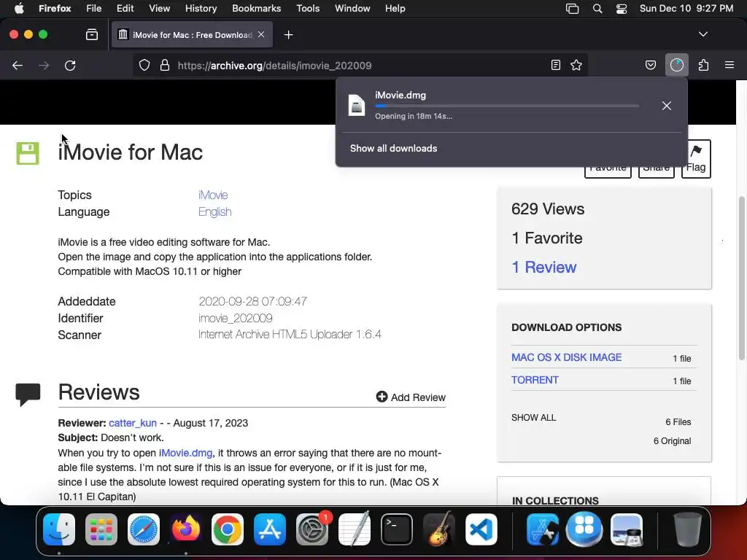Go back using the back arrow
The width and height of the screenshot is (747, 560).
click(18, 65)
